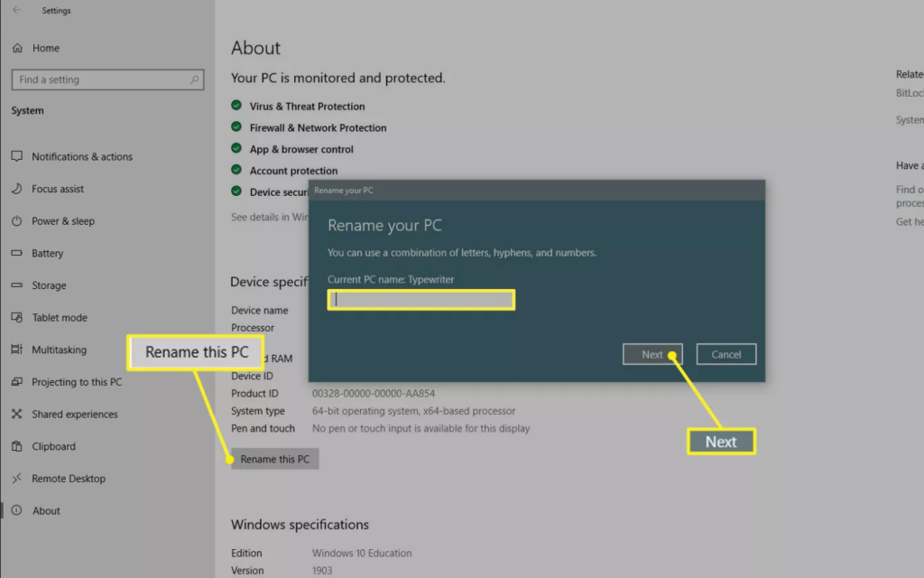Focus the Find a setting search box

point(108,79)
